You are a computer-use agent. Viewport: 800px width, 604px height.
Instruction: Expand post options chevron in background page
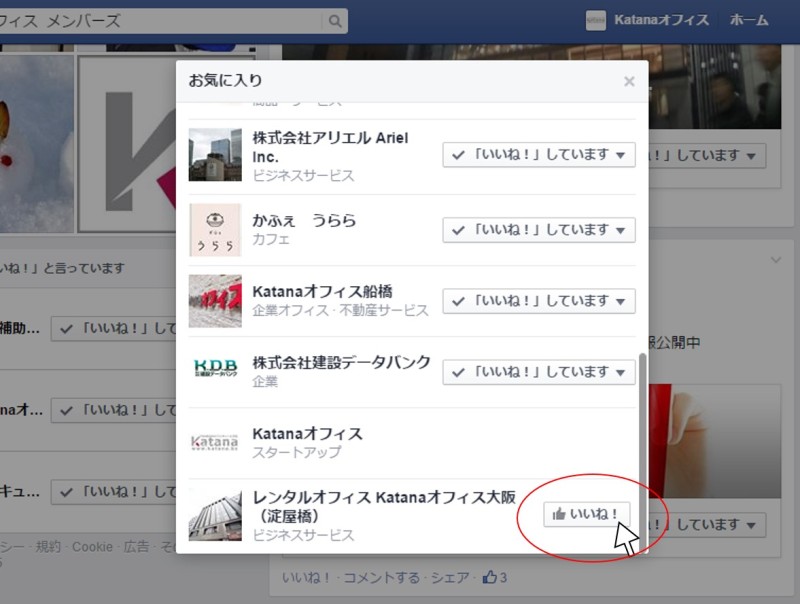coord(776,260)
